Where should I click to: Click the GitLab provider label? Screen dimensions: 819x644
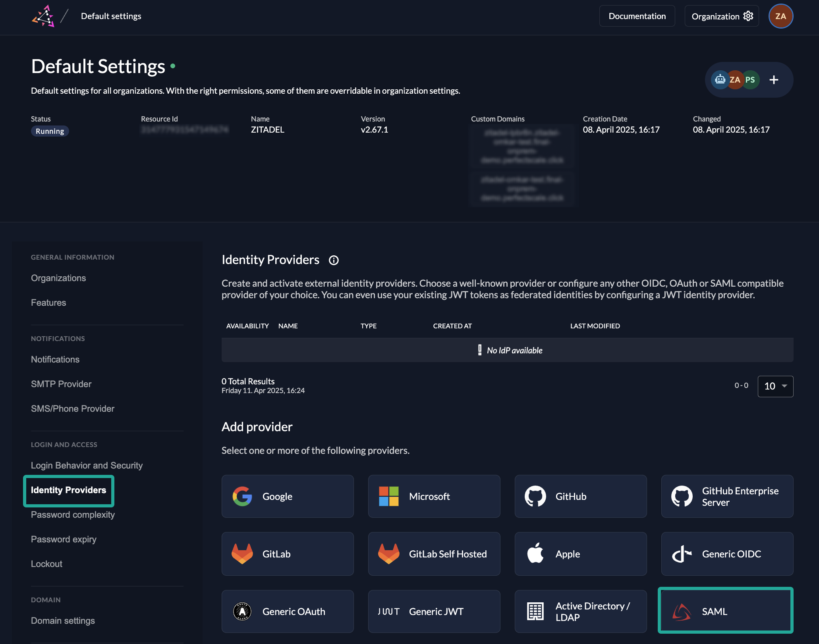(x=276, y=554)
